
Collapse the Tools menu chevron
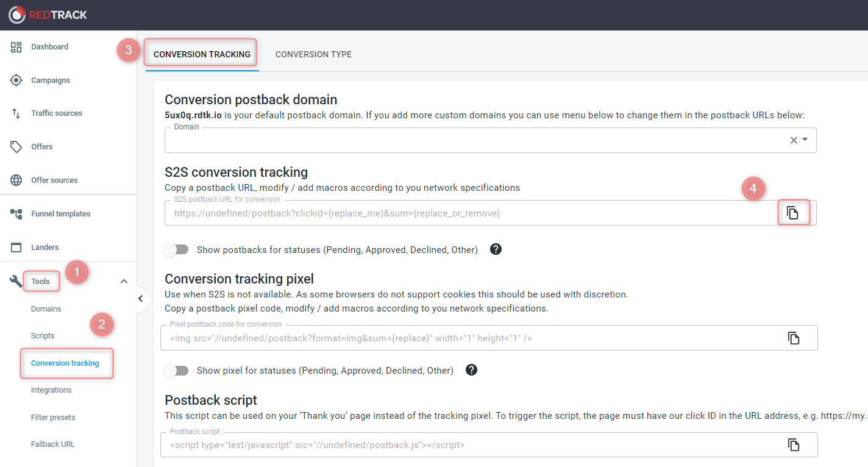point(124,282)
